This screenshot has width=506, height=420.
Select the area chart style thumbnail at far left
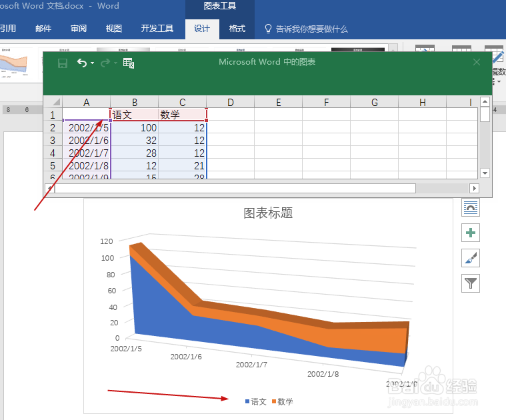[15, 64]
